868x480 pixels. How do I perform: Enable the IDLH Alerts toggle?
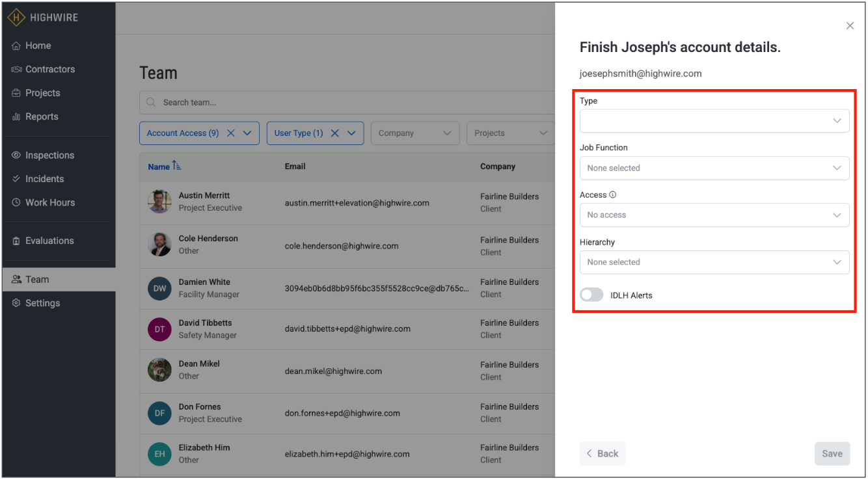(591, 295)
